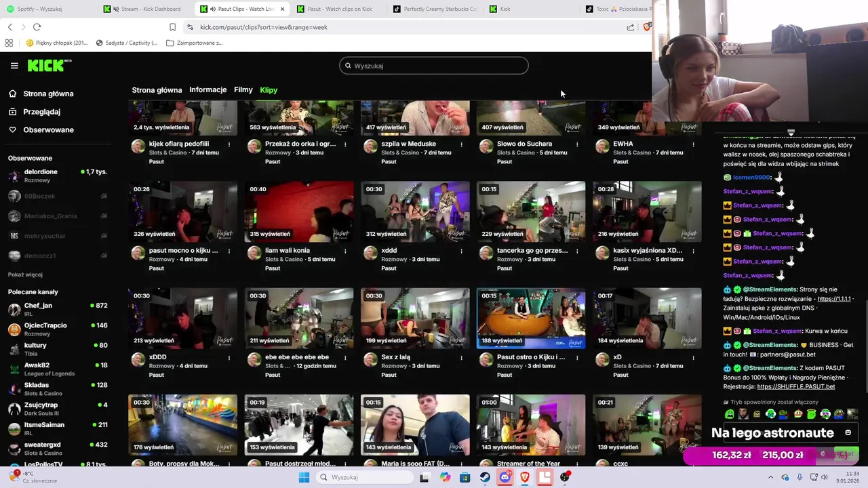Open options for clip 'szpila w Meduske'
The image size is (868, 488).
click(x=461, y=144)
